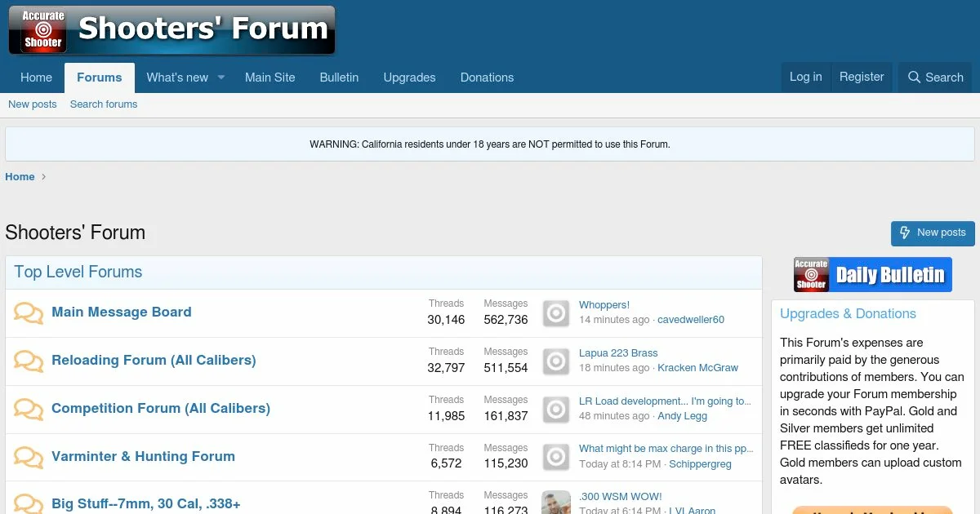
Task: View Schippergreg's profile
Action: click(x=700, y=464)
